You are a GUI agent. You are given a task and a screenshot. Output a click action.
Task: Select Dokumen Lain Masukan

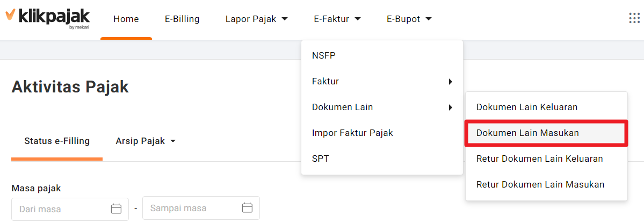click(x=527, y=133)
